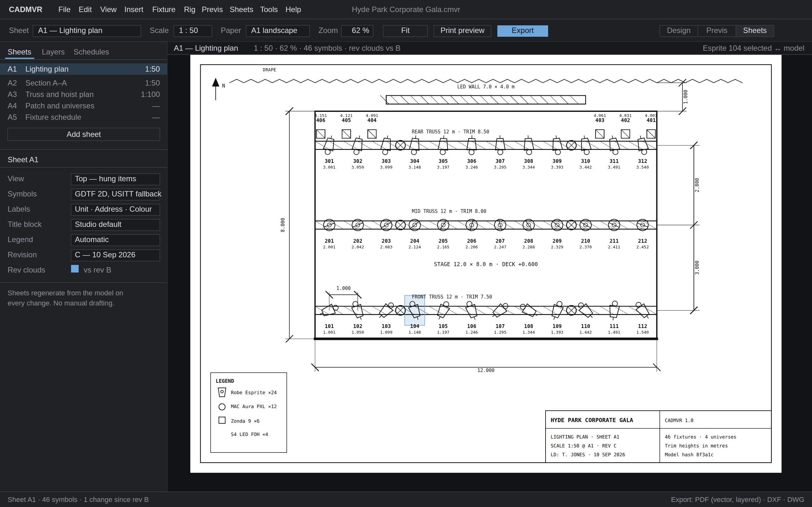Click the Add sheet button
The width and height of the screenshot is (812, 507).
(x=83, y=134)
